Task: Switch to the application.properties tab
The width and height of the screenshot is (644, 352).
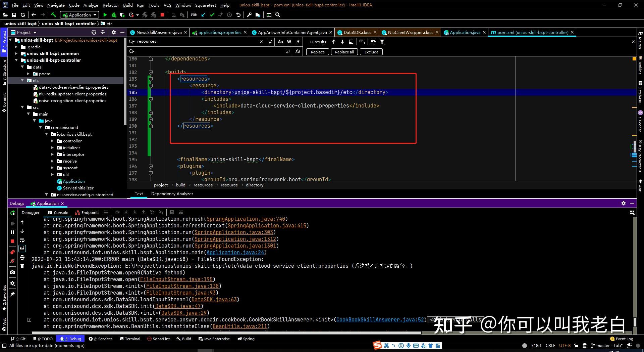Action: coord(220,32)
